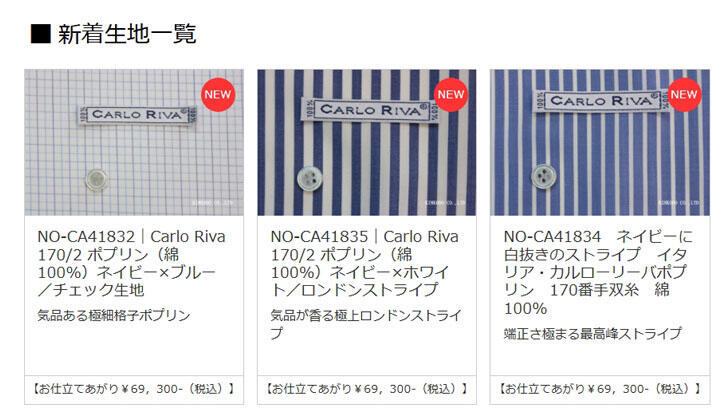The height and width of the screenshot is (417, 725).
Task: Click the Carlo Riva label on London stripe
Action: 370,110
